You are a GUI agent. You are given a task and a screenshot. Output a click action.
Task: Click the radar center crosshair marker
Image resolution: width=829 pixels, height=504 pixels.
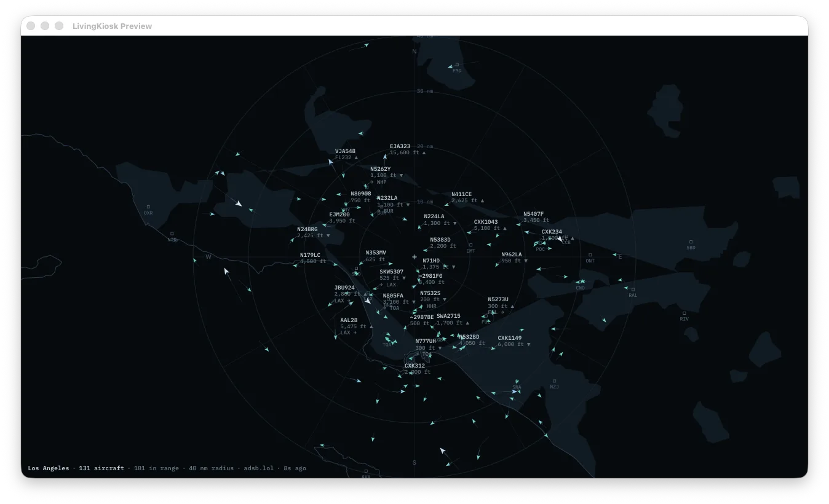414,256
